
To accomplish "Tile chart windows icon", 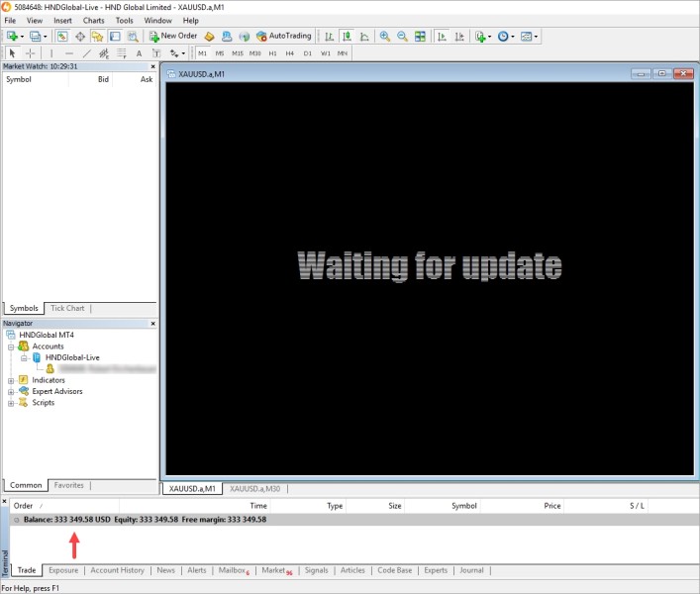I will click(x=420, y=37).
